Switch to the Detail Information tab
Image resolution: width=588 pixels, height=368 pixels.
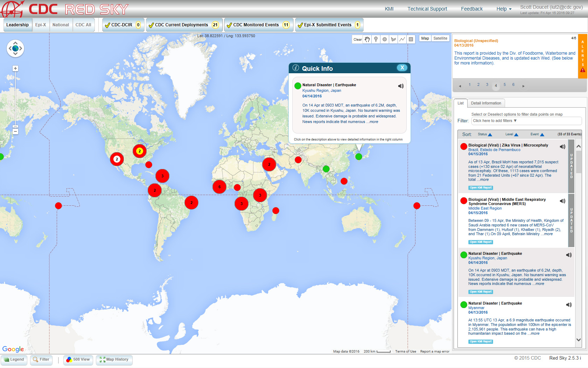pos(486,103)
